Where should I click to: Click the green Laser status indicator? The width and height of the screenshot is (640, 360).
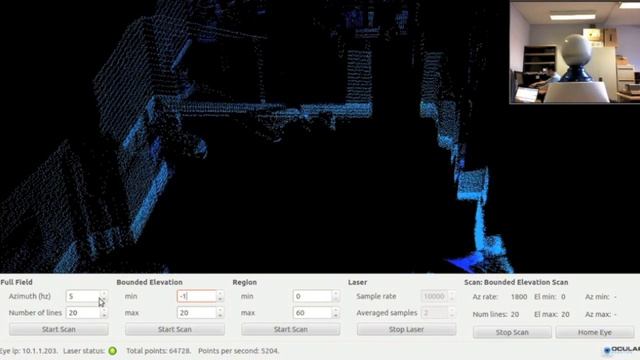[x=113, y=351]
